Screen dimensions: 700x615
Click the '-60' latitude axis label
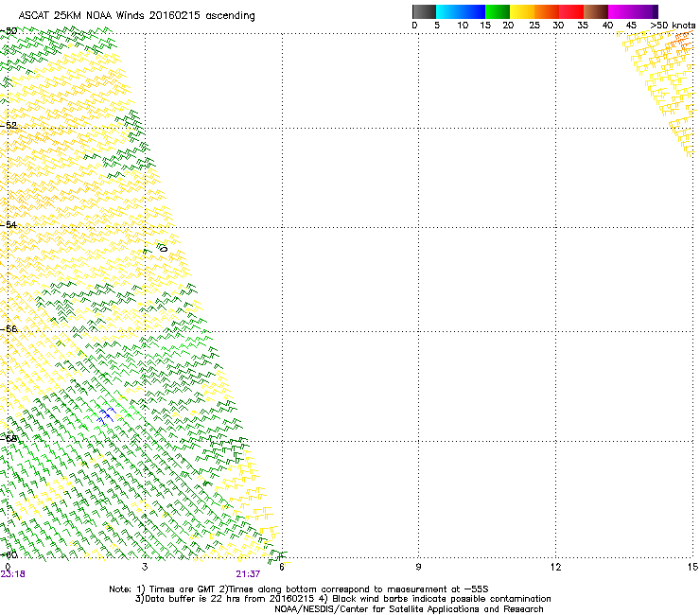pyautogui.click(x=9, y=554)
